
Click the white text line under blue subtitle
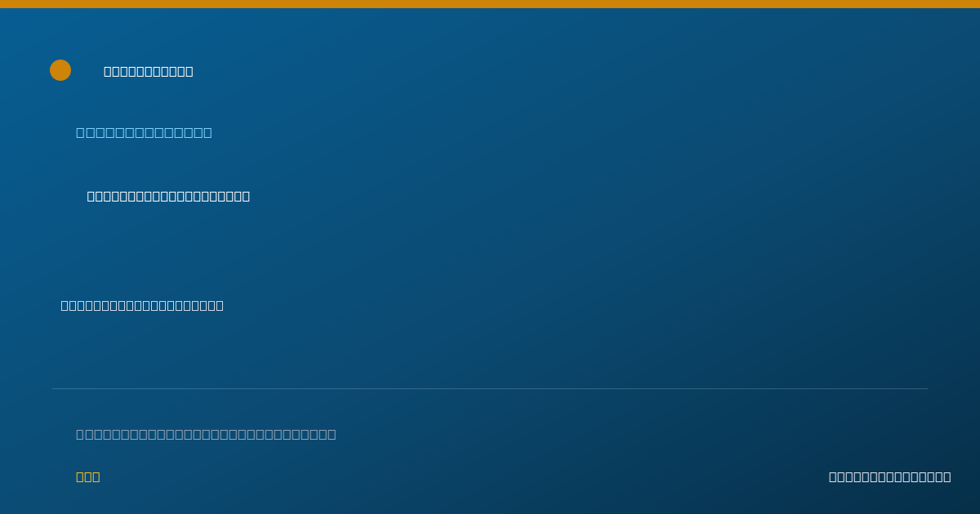click(x=168, y=197)
